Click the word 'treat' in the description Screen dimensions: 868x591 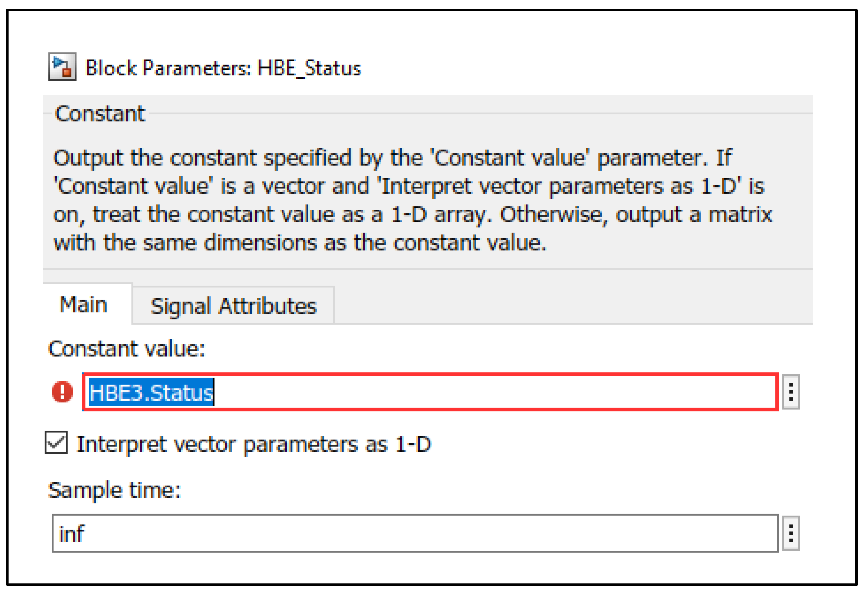click(117, 214)
